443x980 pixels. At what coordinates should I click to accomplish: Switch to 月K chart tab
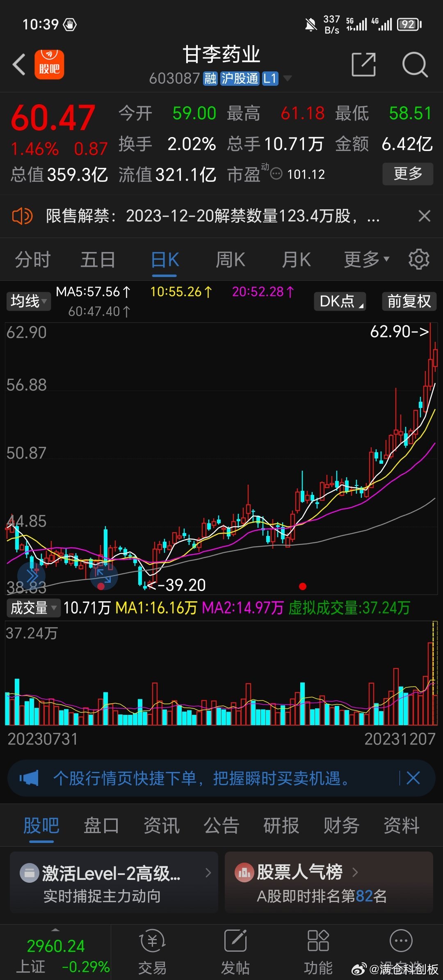pos(296,259)
